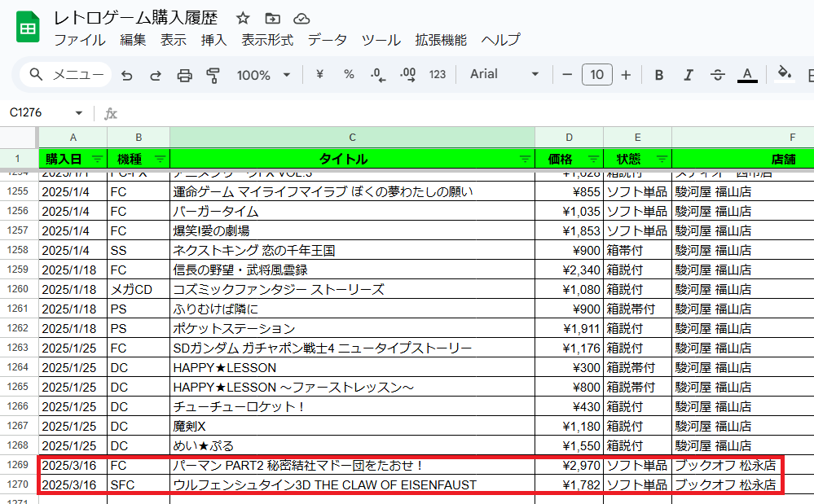This screenshot has width=814, height=504.
Task: Open the 拡張機能 menu
Action: (441, 41)
